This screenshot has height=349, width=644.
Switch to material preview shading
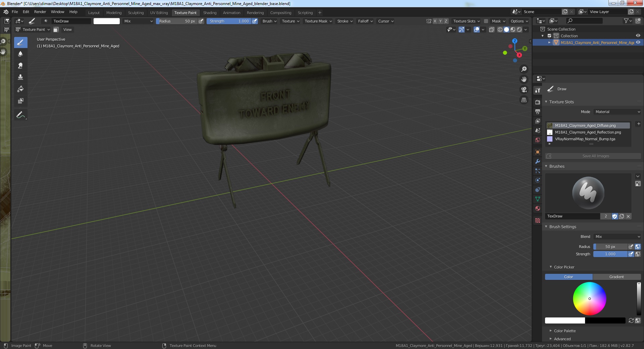(513, 30)
